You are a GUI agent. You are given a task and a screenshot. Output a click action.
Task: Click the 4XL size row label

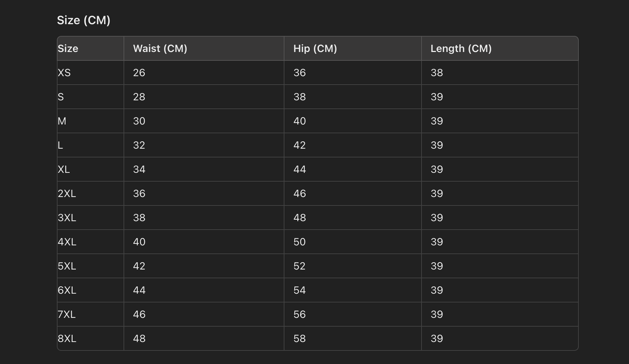[67, 242]
